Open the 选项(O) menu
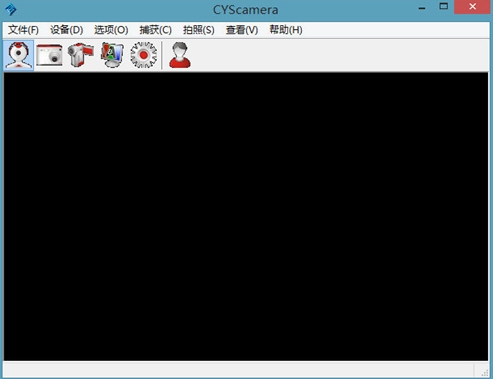The image size is (493, 379). pos(111,30)
